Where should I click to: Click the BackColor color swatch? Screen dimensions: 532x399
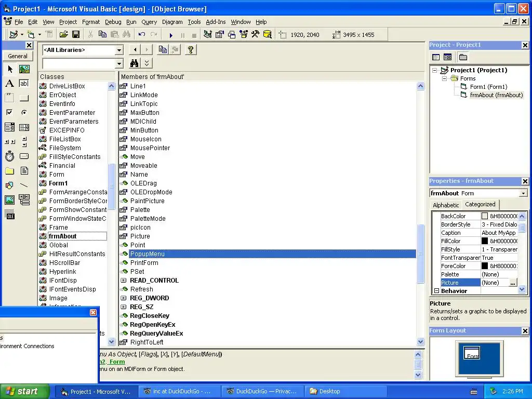coord(485,216)
